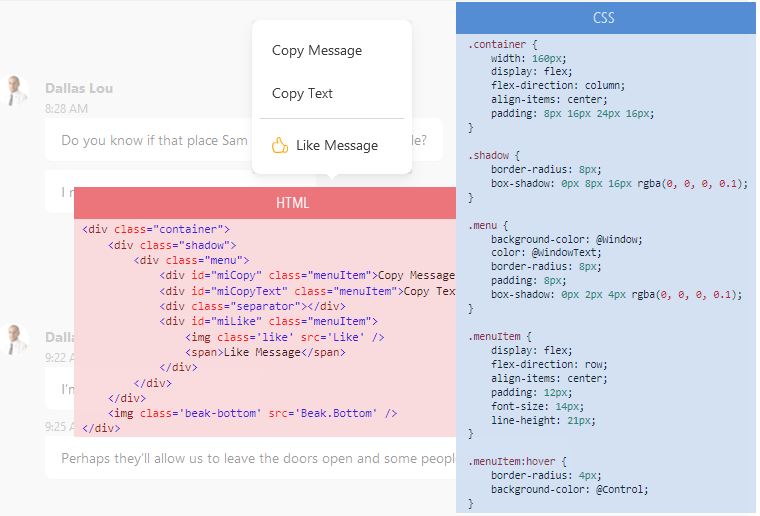Click the color: @WindowText line
This screenshot has width=760, height=516.
point(546,252)
